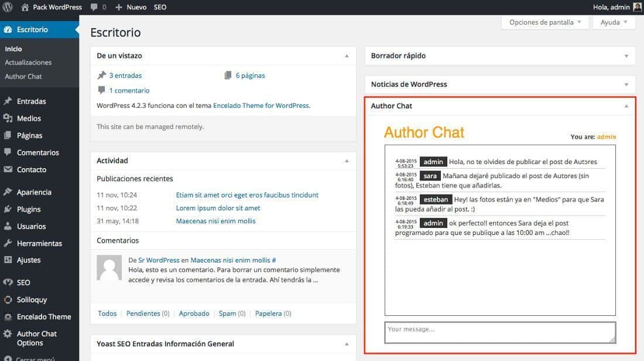
Task: Open the comments bubble icon in admin bar
Action: [94, 7]
